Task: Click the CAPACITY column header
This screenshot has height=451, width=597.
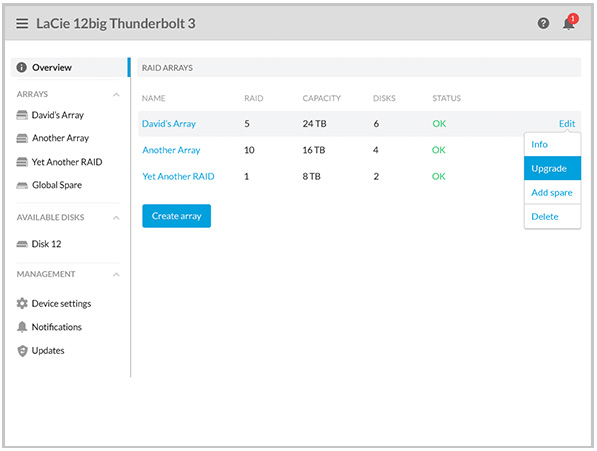Action: [x=322, y=98]
